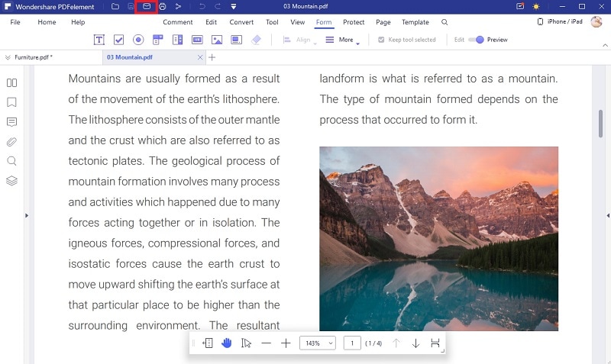
Task: Click the Share icon in title bar
Action: pyautogui.click(x=178, y=6)
